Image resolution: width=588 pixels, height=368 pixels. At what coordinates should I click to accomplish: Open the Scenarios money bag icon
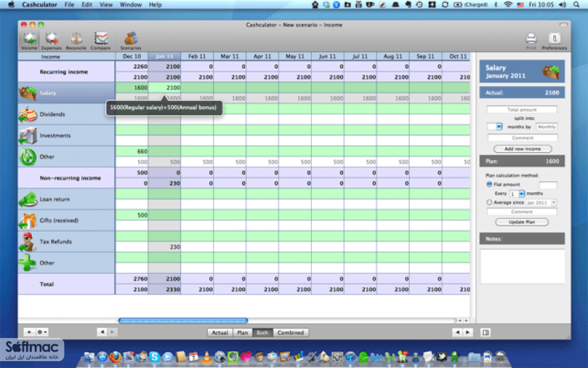click(x=131, y=41)
